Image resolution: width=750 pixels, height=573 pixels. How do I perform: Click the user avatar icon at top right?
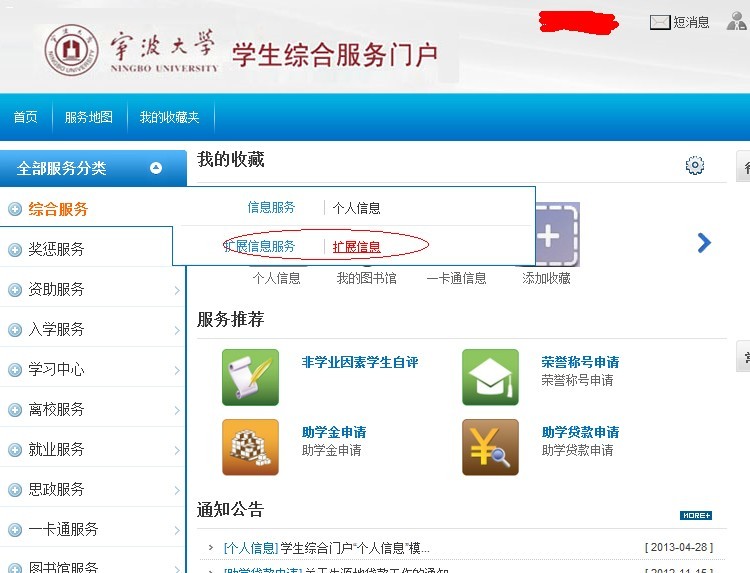(x=738, y=21)
